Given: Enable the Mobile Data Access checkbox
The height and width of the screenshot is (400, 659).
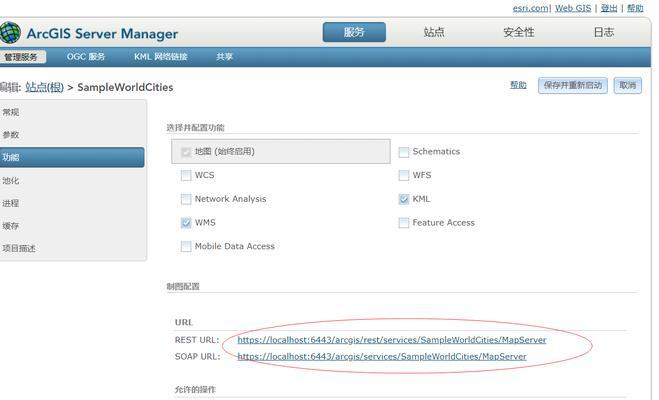Looking at the screenshot, I should [x=186, y=246].
